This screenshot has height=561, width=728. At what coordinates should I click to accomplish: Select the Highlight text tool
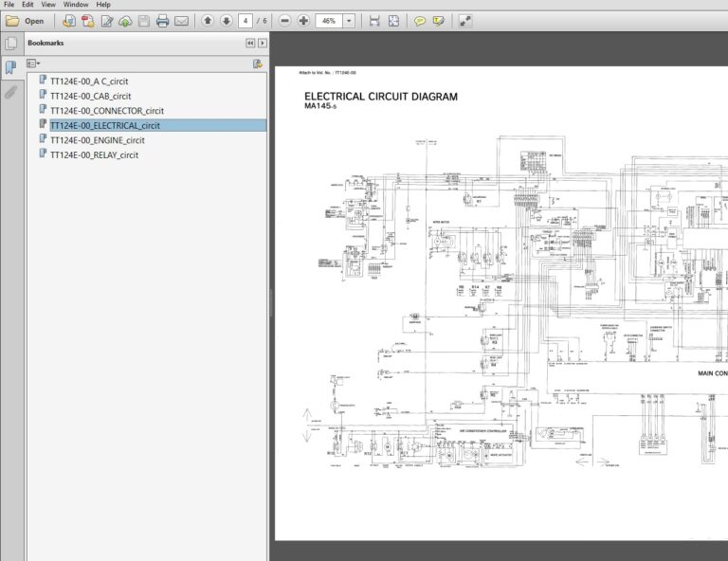(x=438, y=21)
